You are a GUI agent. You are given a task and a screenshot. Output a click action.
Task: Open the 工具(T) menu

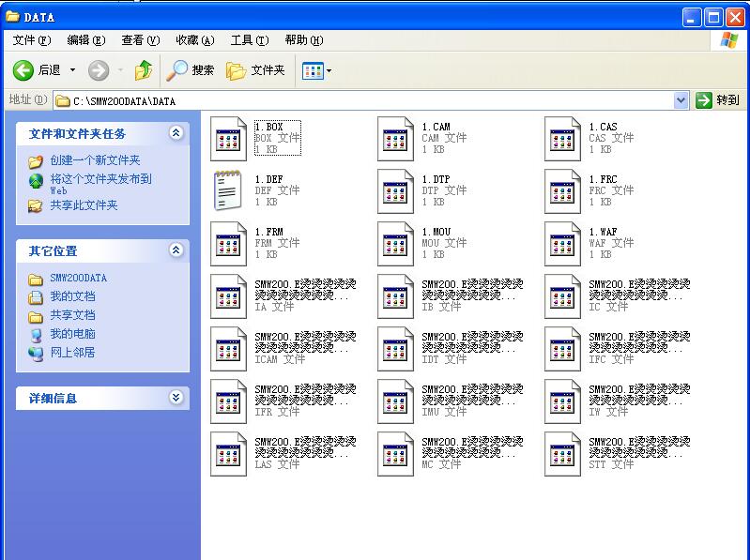(x=250, y=40)
